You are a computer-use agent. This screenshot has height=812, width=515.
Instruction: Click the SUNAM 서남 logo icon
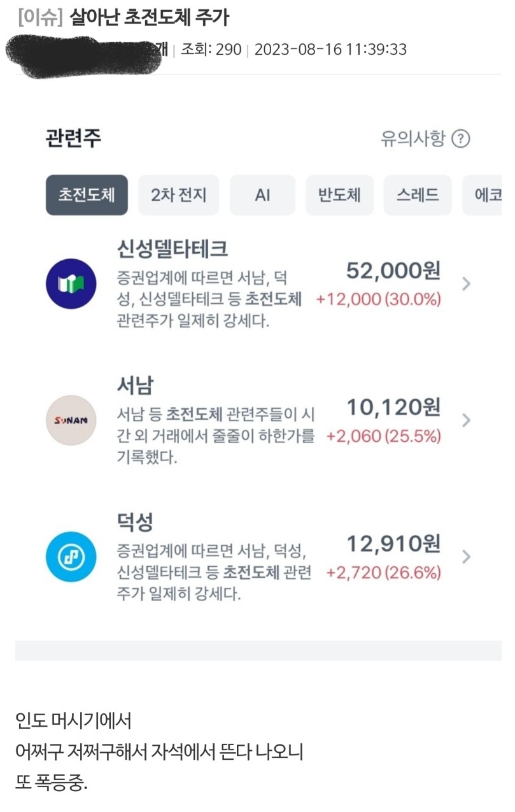click(x=71, y=420)
